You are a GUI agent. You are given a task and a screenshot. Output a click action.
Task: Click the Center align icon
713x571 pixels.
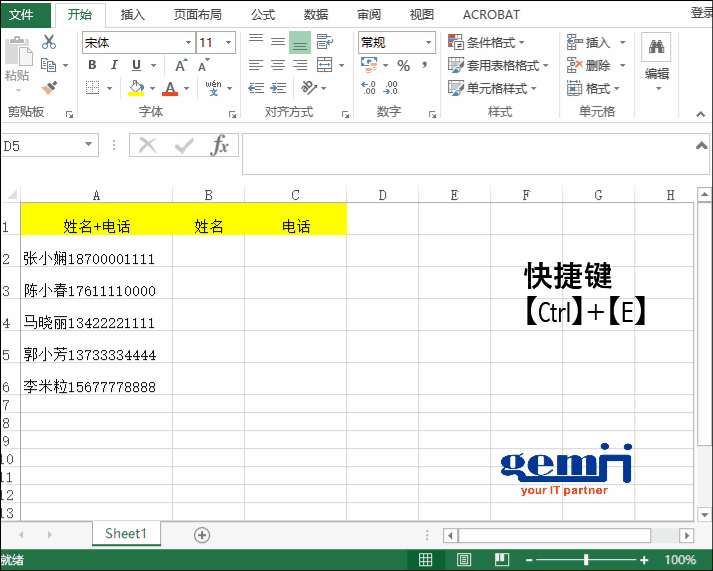pyautogui.click(x=277, y=66)
